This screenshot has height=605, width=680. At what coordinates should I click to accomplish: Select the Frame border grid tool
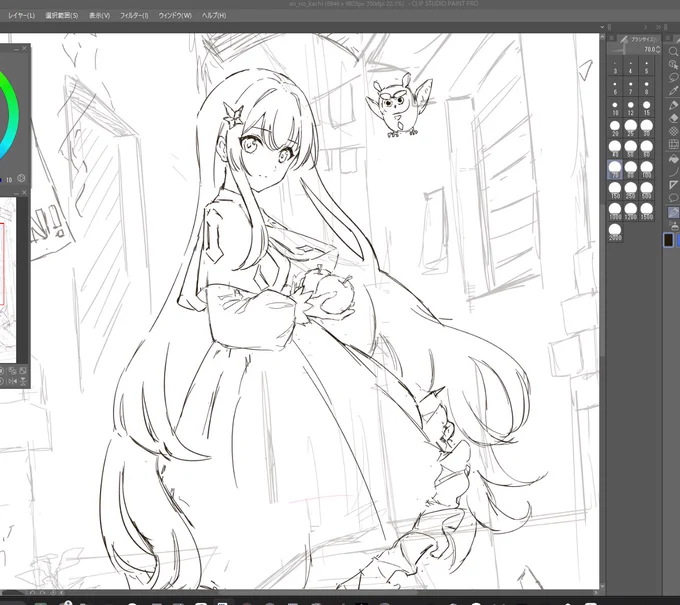673,144
